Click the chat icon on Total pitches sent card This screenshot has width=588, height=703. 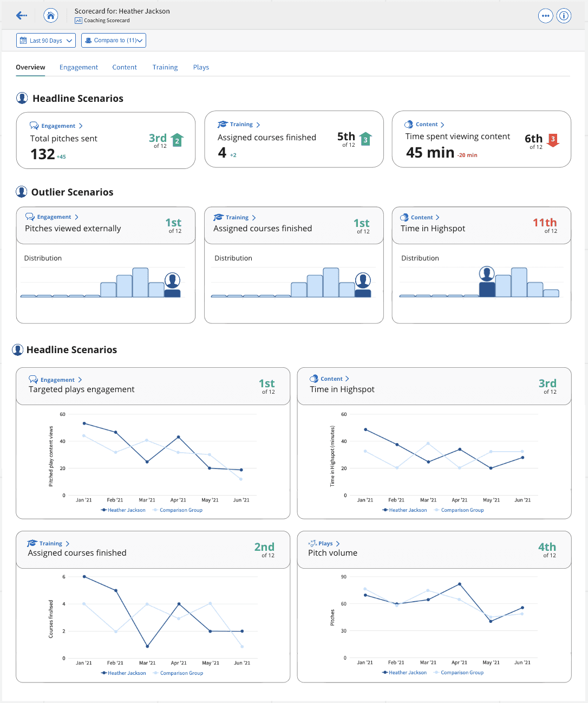click(x=34, y=126)
